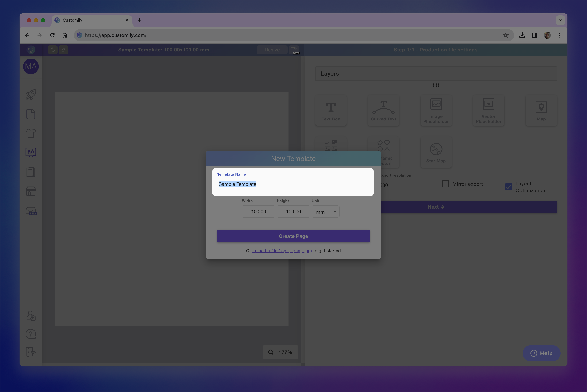
Task: Click the rocket icon in sidebar
Action: click(x=31, y=95)
